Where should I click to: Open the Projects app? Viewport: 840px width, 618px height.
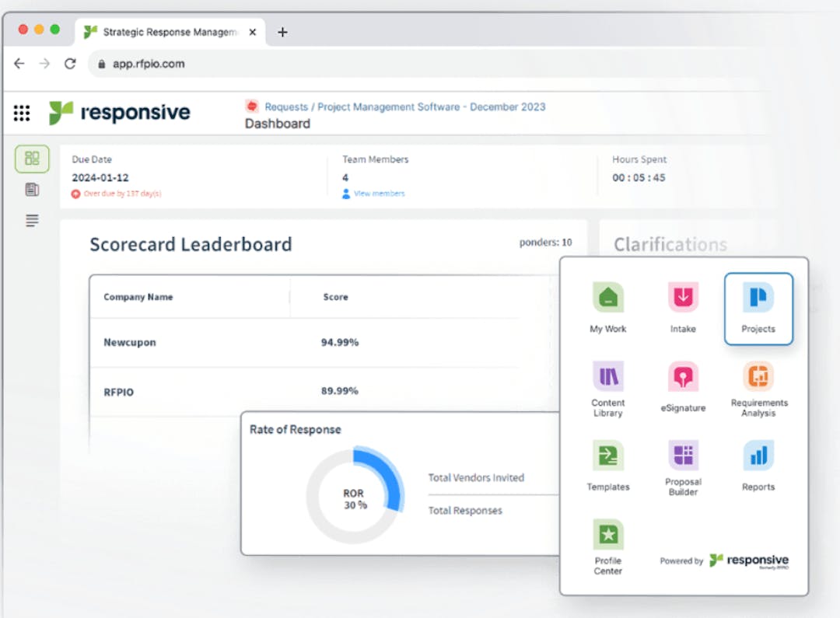coord(758,297)
